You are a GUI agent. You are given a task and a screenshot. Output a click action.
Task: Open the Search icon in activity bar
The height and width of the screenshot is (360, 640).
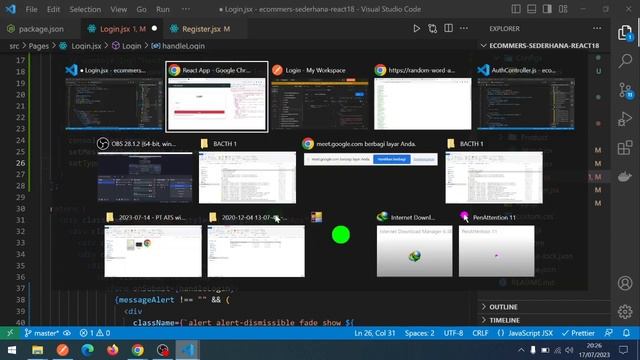pyautogui.click(x=625, y=61)
